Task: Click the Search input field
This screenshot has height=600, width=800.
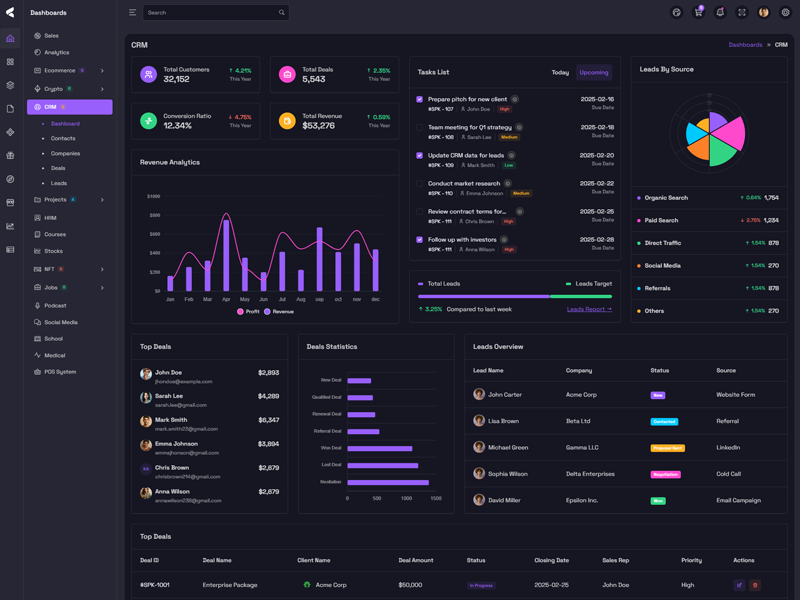Action: coord(210,13)
